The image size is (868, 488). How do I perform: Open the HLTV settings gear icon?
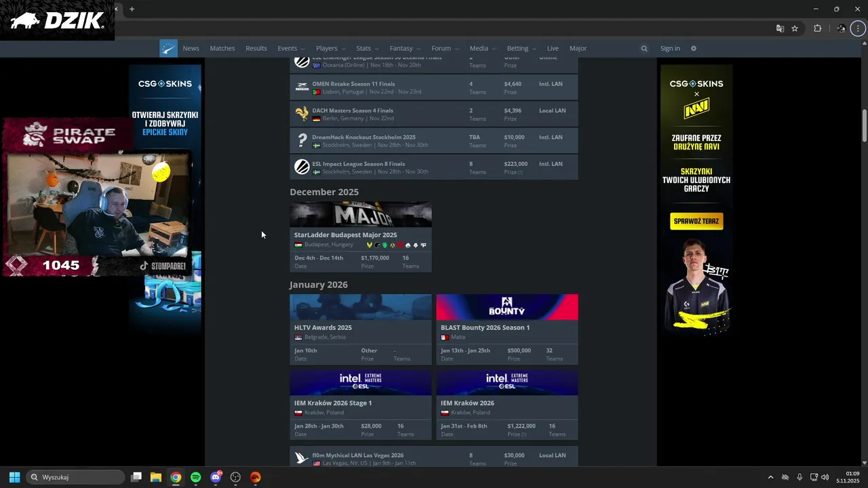tap(693, 48)
